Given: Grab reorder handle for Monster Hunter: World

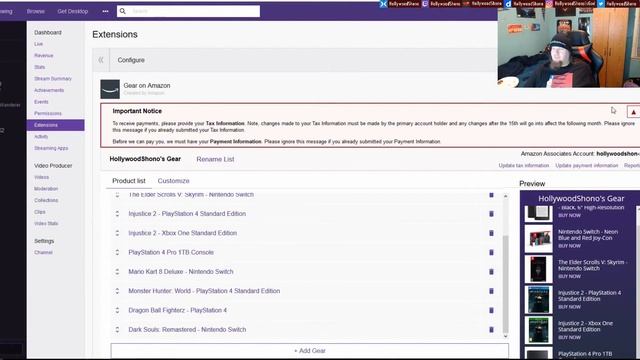Looking at the screenshot, I should (x=117, y=291).
